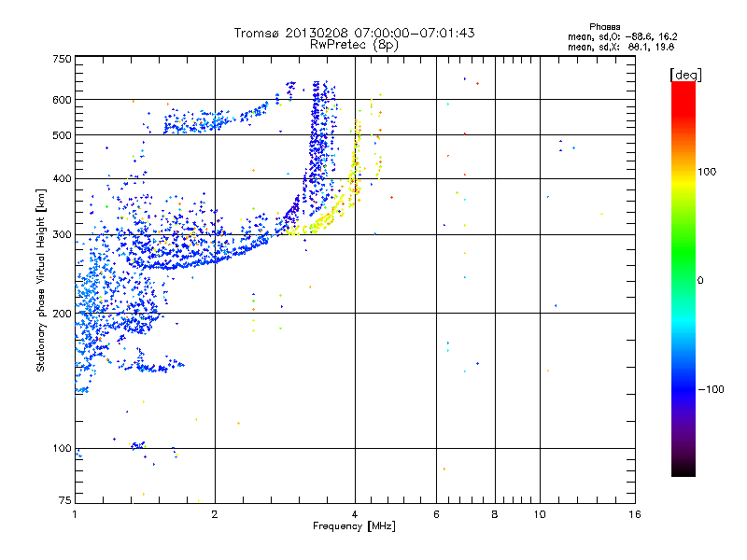Click x-axis tick label '6'
This screenshot has height=560, width=747.
(436, 514)
